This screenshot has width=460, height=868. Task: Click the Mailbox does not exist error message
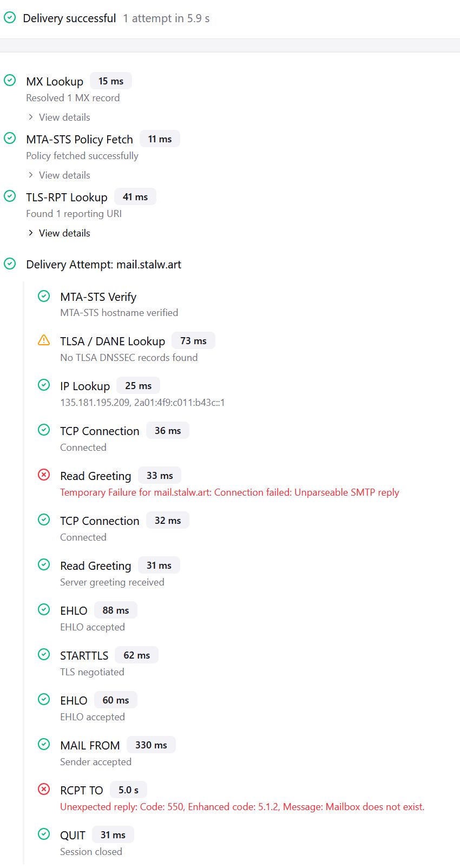tap(242, 807)
